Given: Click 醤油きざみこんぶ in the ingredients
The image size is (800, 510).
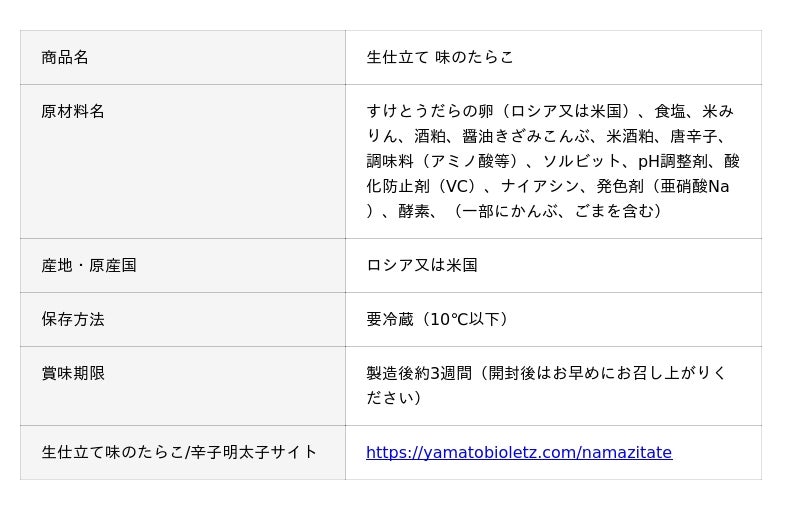Looking at the screenshot, I should [x=525, y=137].
